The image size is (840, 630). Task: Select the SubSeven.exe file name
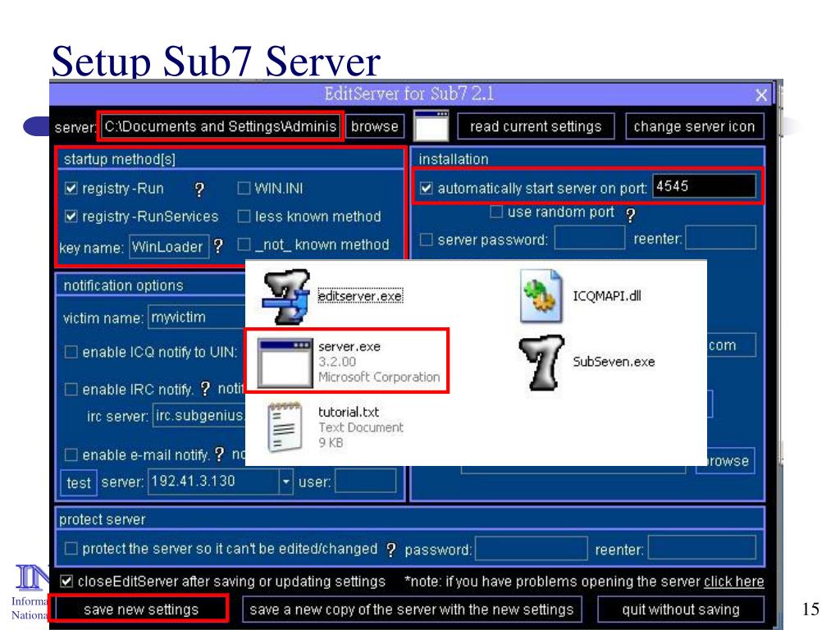pos(614,362)
